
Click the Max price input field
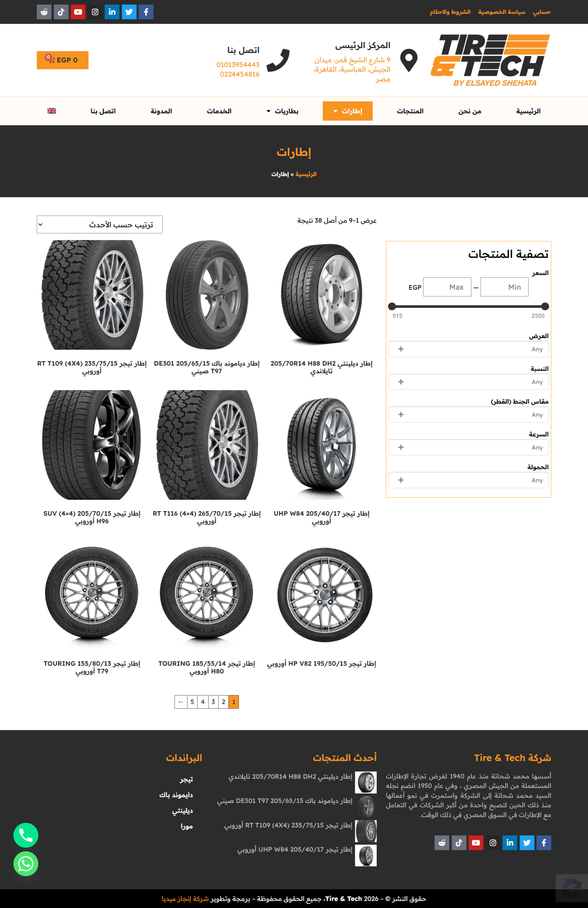447,287
